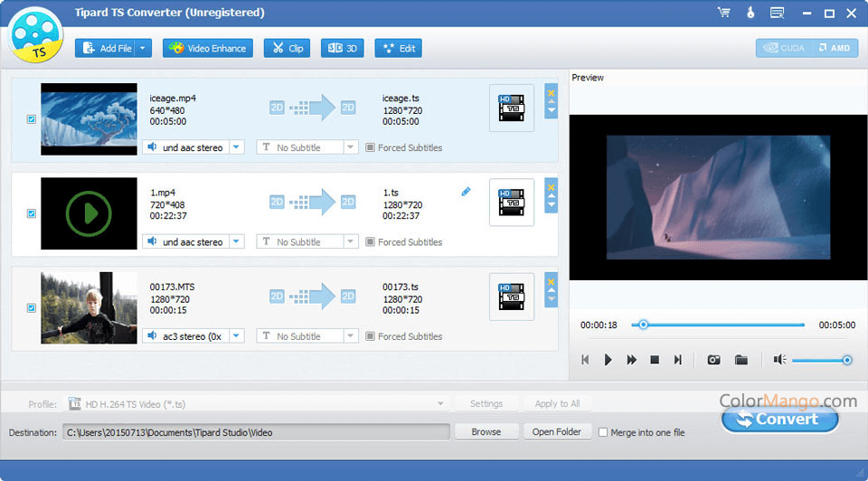This screenshot has height=481, width=868.
Task: Select the 1.mp4 play thumbnail
Action: tap(89, 213)
